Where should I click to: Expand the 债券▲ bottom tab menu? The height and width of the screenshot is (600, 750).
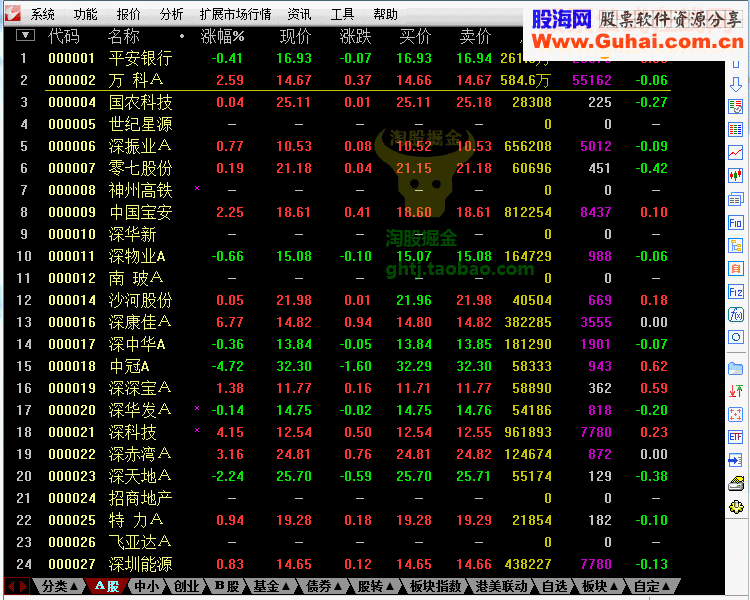click(323, 586)
